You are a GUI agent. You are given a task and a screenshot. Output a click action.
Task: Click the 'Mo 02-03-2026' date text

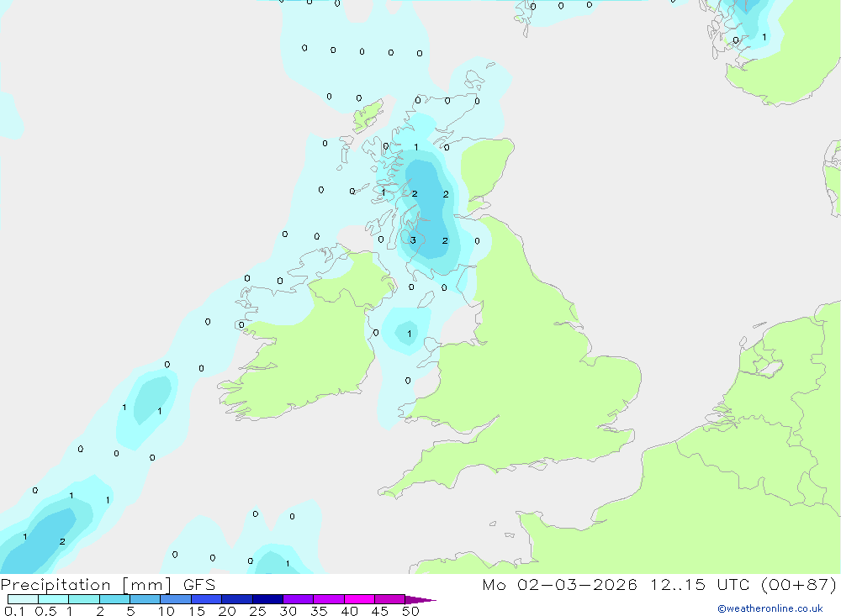pyautogui.click(x=559, y=585)
